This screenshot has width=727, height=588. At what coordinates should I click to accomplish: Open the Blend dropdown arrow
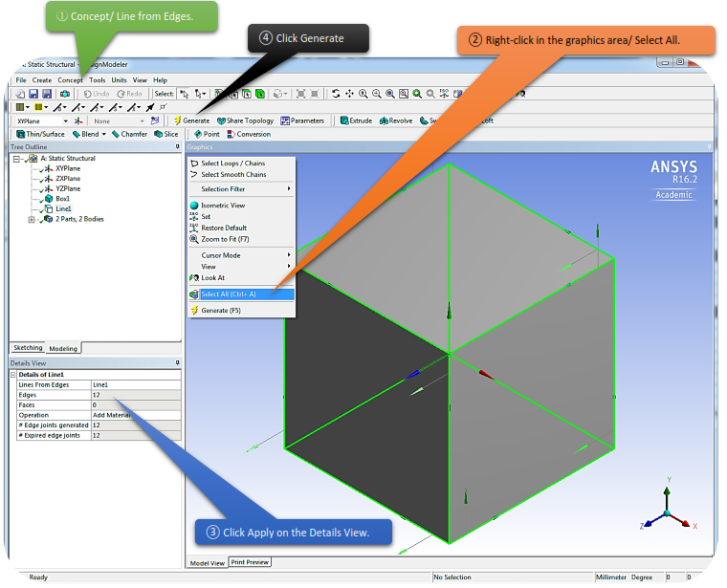coord(103,135)
